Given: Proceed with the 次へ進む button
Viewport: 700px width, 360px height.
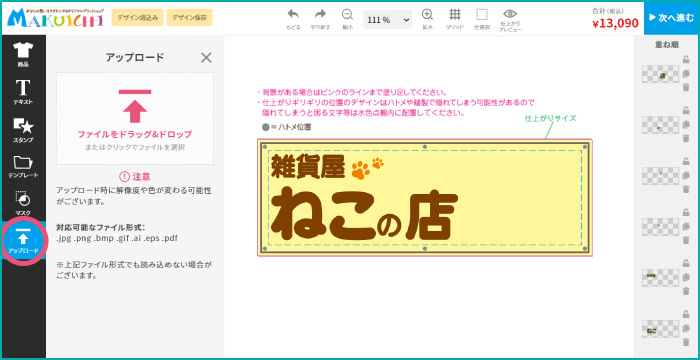Looking at the screenshot, I should pos(671,18).
